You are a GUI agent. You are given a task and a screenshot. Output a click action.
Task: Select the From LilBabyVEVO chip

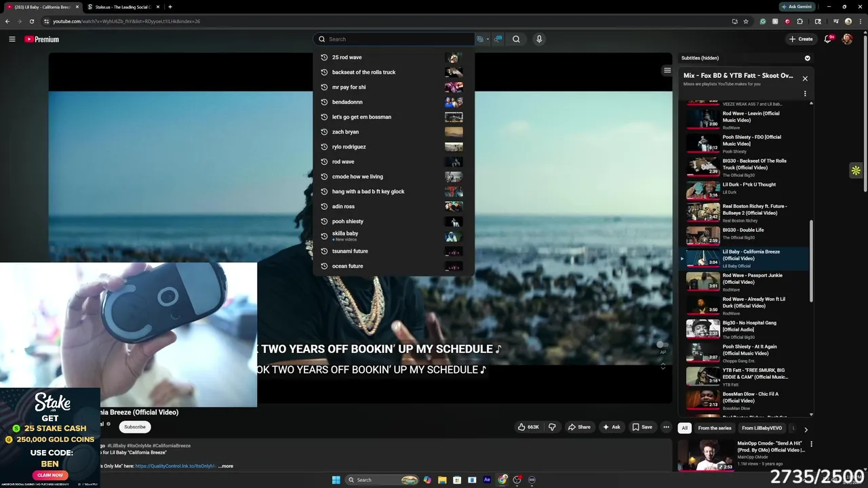(x=762, y=428)
